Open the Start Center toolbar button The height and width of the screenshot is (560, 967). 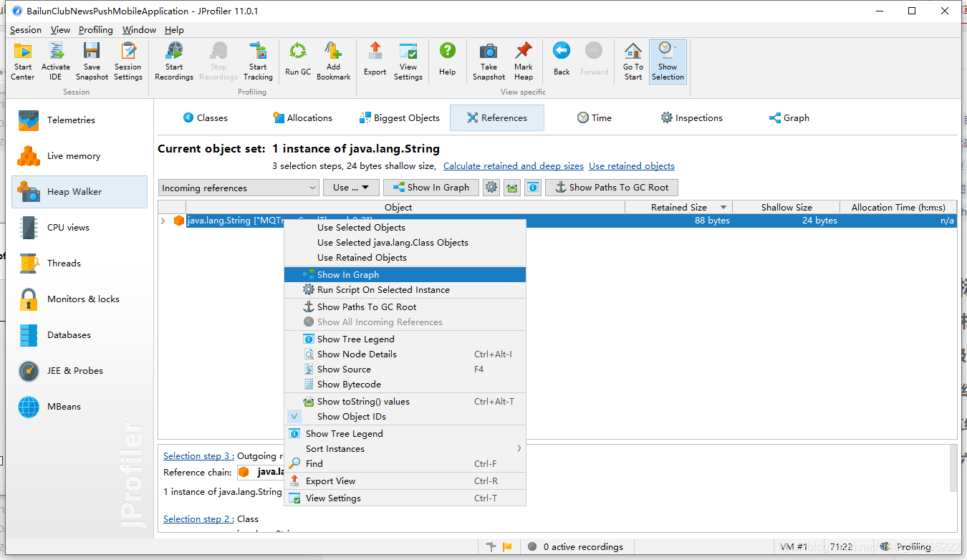(23, 61)
